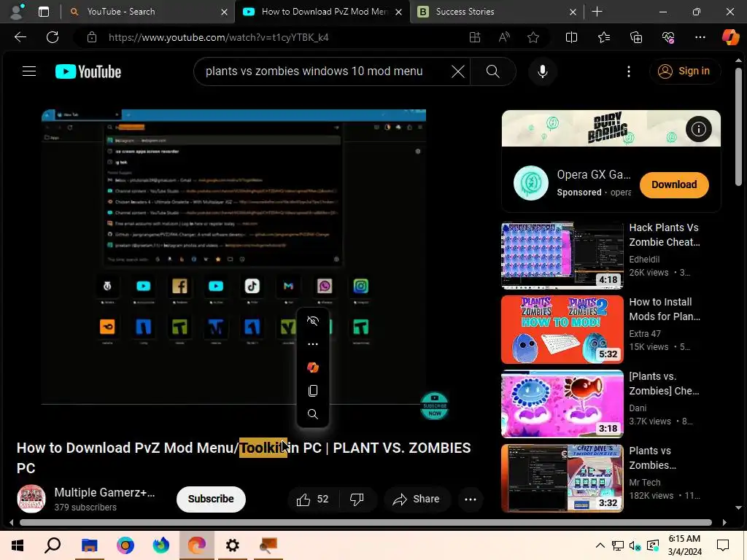Click the video player to pause

[233, 257]
